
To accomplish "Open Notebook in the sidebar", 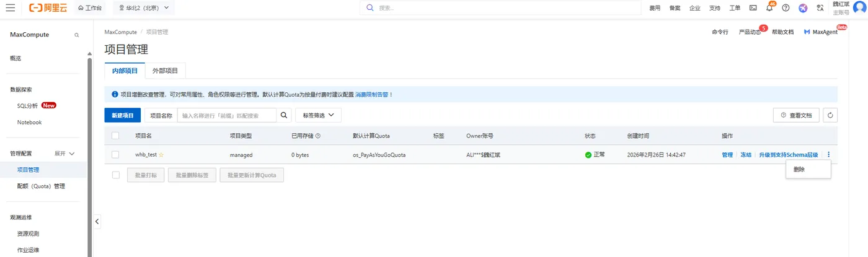I will pos(29,122).
